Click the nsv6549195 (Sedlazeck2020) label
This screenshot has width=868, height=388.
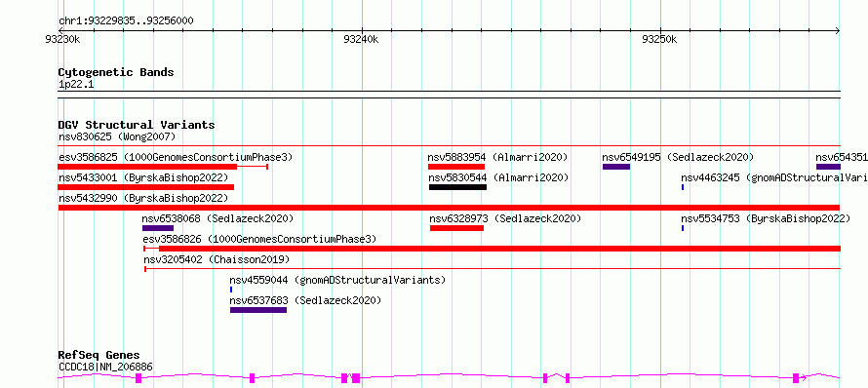click(678, 157)
